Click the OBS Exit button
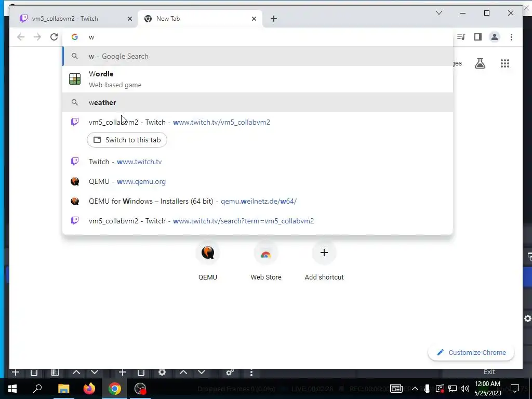 click(489, 372)
